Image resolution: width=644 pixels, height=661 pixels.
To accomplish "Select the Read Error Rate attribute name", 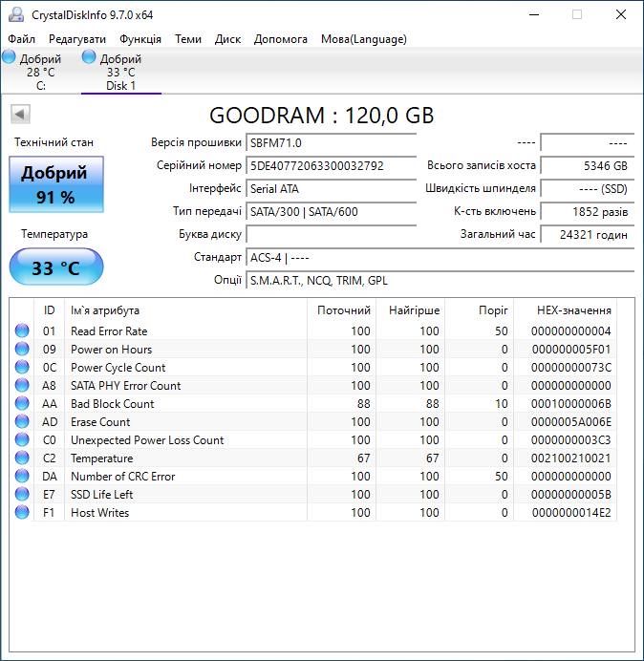I will [x=109, y=331].
